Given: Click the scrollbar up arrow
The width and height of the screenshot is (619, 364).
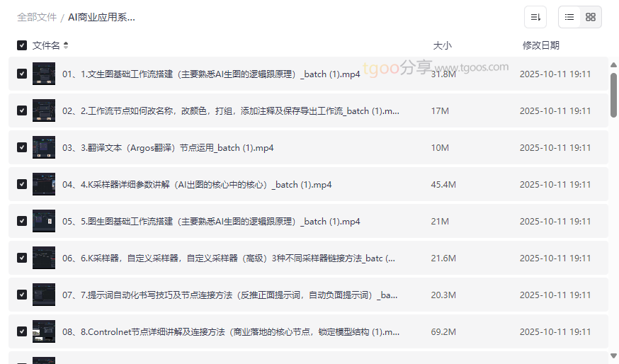Looking at the screenshot, I should coord(613,65).
